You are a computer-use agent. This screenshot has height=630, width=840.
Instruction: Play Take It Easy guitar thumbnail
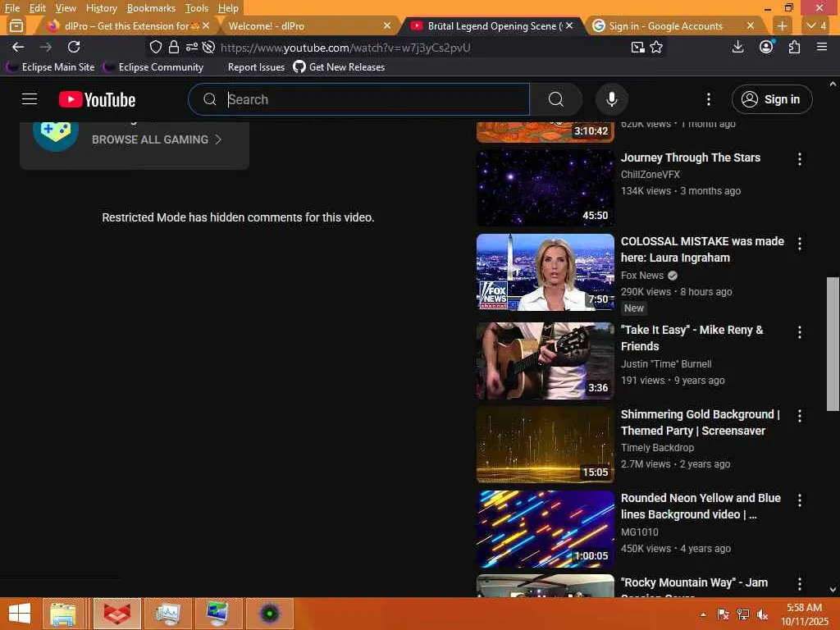(x=545, y=361)
